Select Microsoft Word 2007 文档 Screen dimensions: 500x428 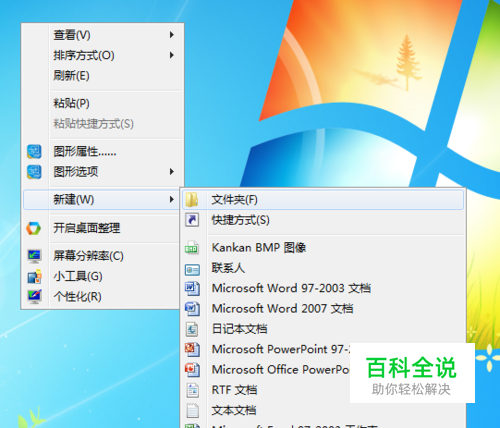pos(323,309)
